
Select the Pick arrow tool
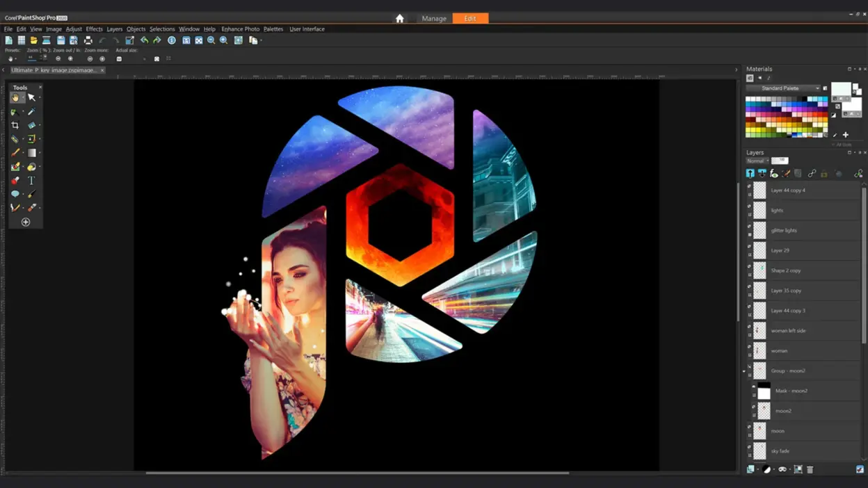[x=31, y=98]
